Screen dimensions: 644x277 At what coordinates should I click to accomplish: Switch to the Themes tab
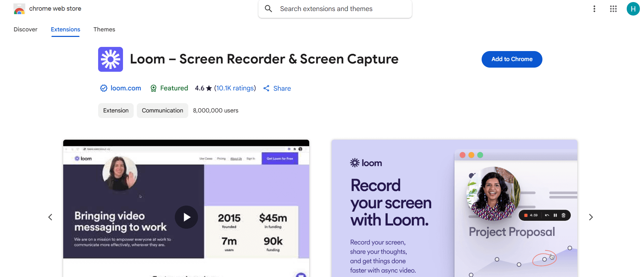coord(104,29)
